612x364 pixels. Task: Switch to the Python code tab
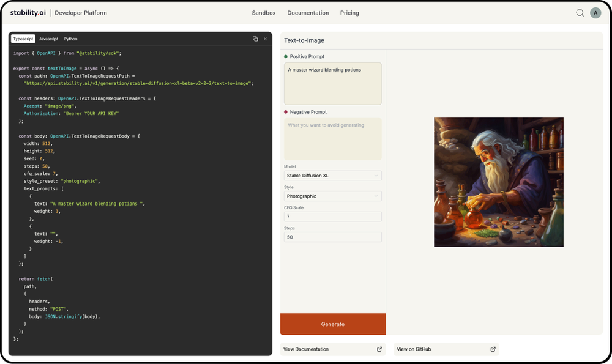click(70, 39)
